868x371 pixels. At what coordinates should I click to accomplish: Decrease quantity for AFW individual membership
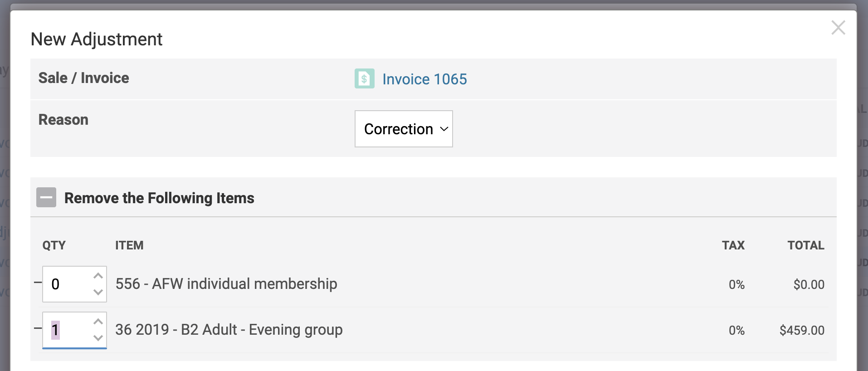click(98, 292)
